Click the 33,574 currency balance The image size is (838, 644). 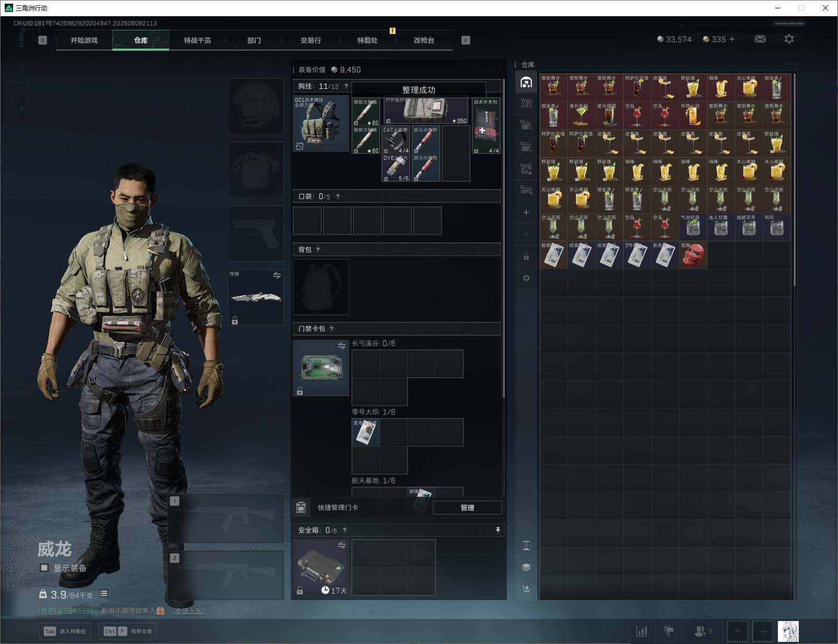[674, 39]
